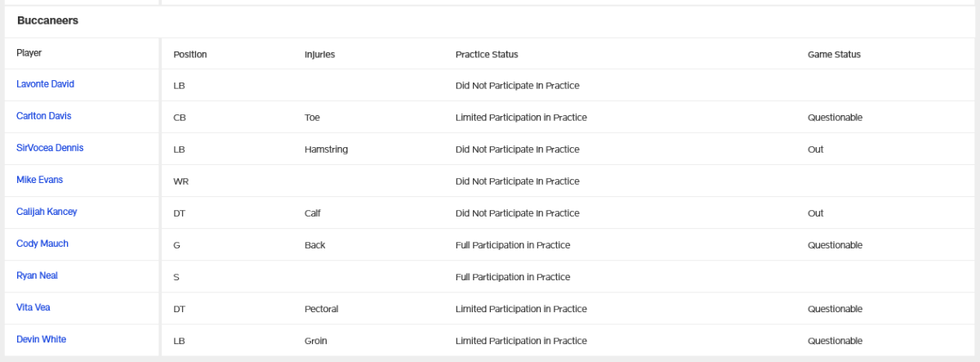Viewport: 980px width, 362px height.
Task: Open Lavonte David's player page
Action: 46,84
